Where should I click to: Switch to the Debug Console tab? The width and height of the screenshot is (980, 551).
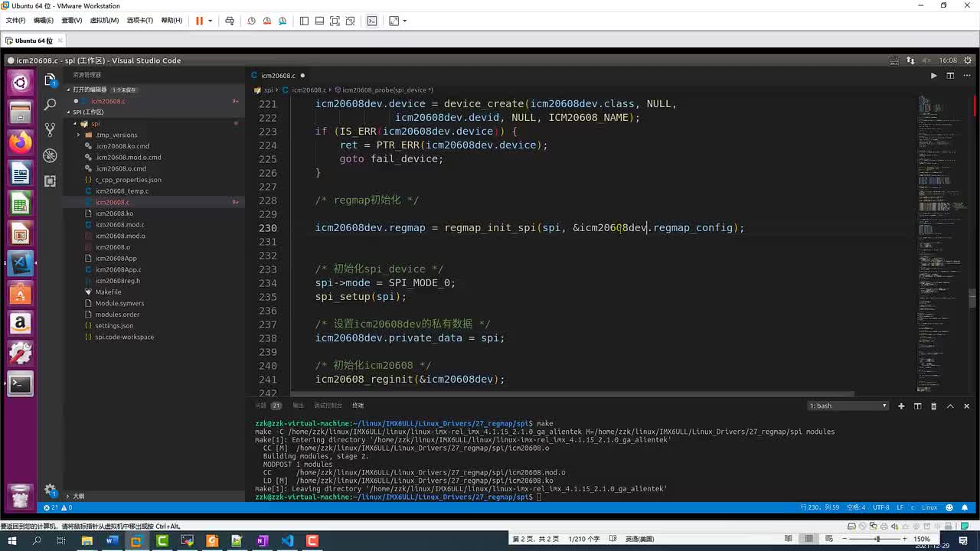tap(328, 406)
